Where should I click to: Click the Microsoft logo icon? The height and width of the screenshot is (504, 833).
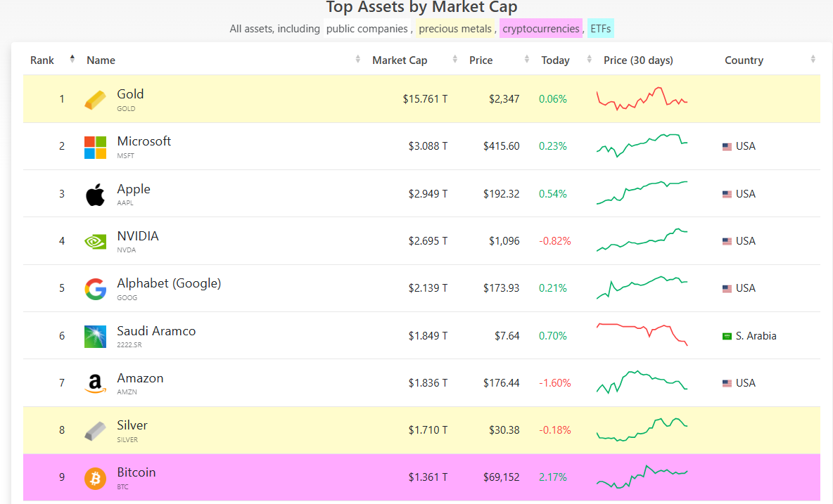[x=95, y=148]
